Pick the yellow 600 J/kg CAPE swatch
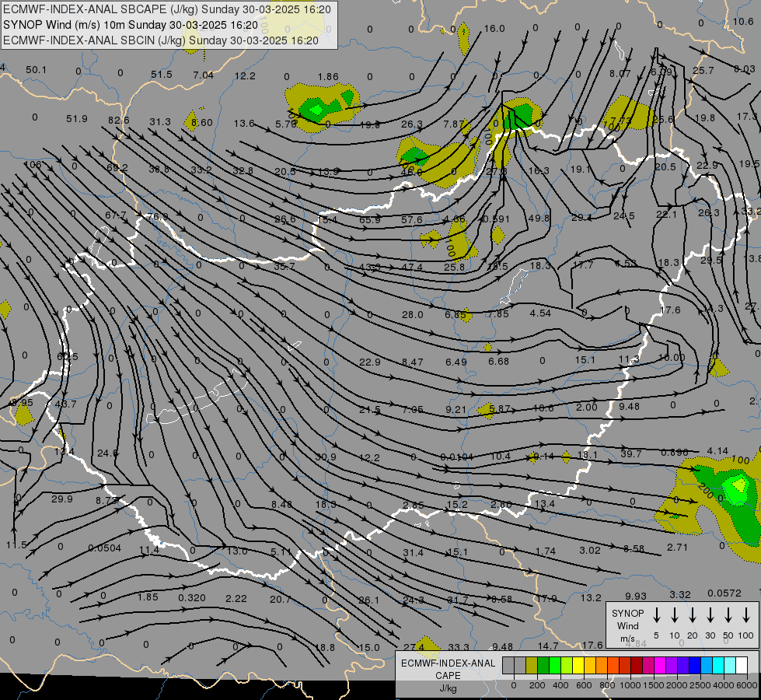The height and width of the screenshot is (700, 761). point(578,666)
